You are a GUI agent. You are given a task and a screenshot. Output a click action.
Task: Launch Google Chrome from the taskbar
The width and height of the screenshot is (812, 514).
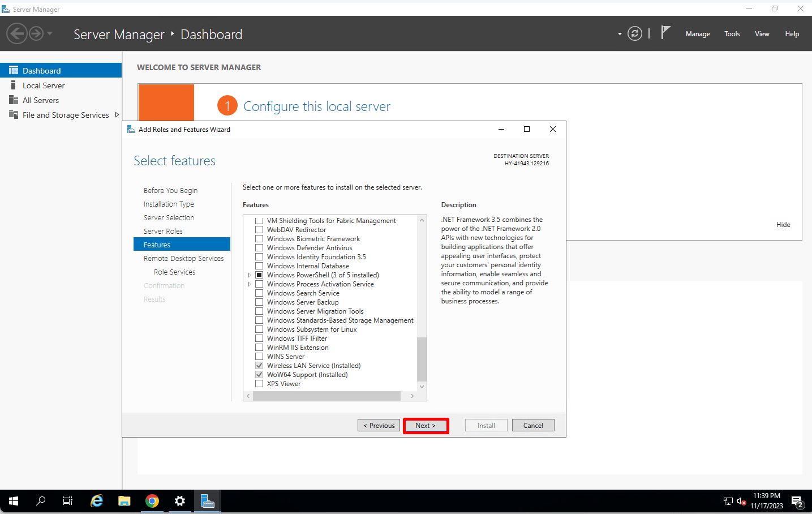[x=152, y=501]
